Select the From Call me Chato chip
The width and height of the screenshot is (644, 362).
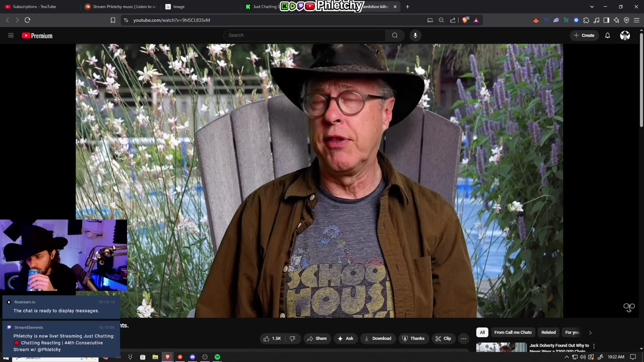(513, 332)
